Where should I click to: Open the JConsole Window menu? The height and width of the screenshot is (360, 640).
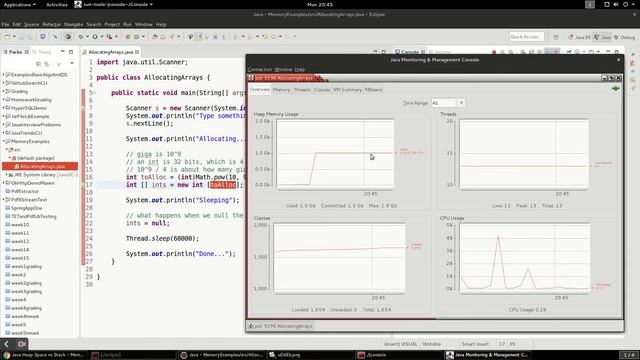283,69
